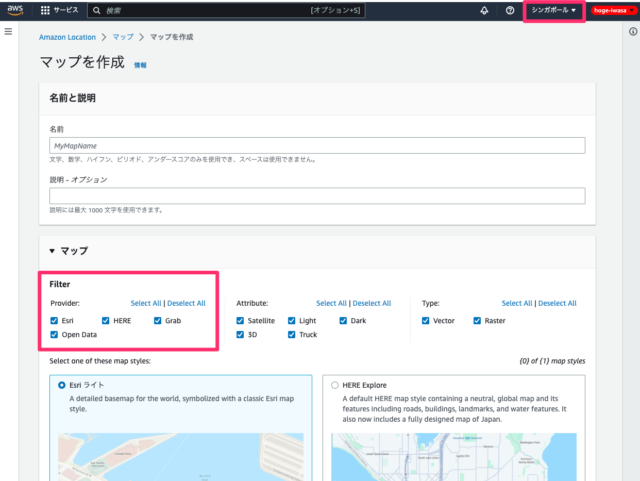The height and width of the screenshot is (481, 640).
Task: Click the notifications bell icon
Action: [x=484, y=11]
